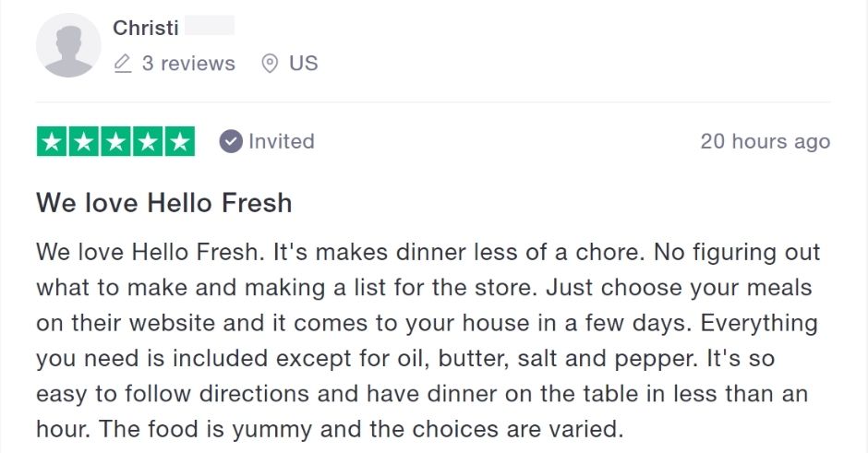Click the "20 hours ago" timestamp

tap(765, 141)
